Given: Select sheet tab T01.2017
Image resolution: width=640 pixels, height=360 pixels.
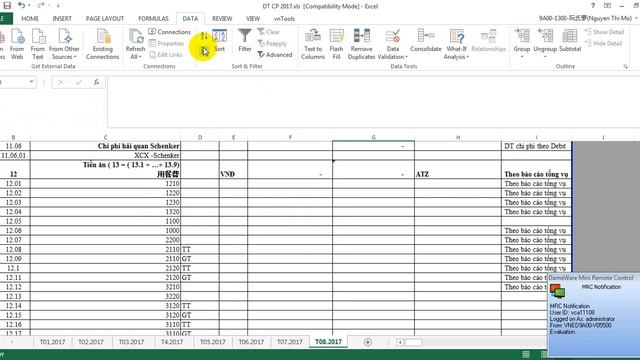Looking at the screenshot, I should pyautogui.click(x=52, y=342).
